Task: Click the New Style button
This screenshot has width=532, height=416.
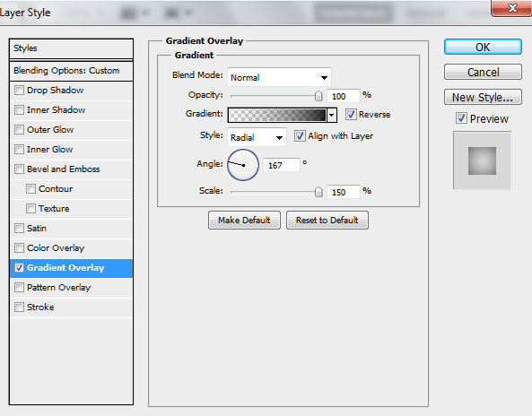Action: coord(483,98)
